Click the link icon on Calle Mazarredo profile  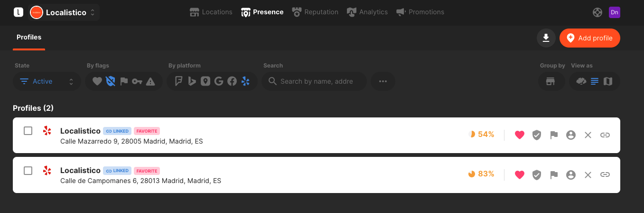click(x=605, y=135)
